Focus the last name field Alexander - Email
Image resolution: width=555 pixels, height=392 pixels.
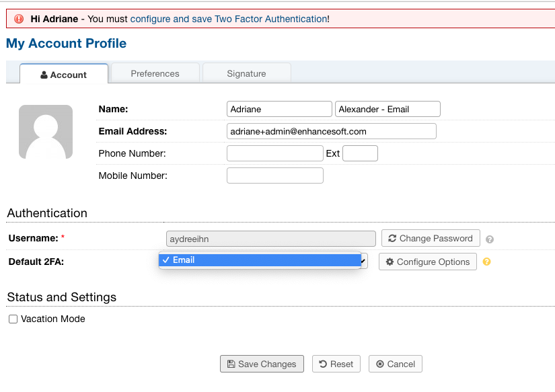click(x=387, y=109)
